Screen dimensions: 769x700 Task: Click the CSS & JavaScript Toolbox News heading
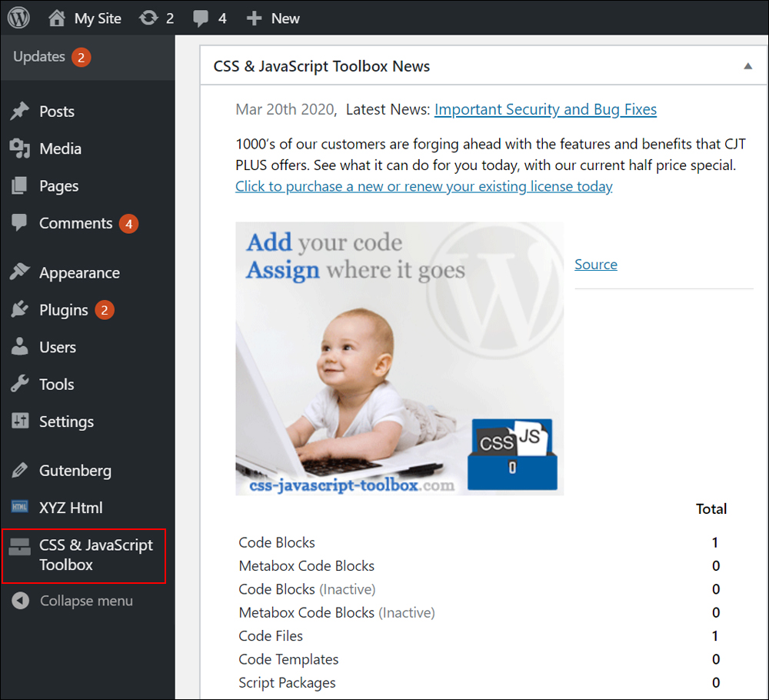click(321, 66)
